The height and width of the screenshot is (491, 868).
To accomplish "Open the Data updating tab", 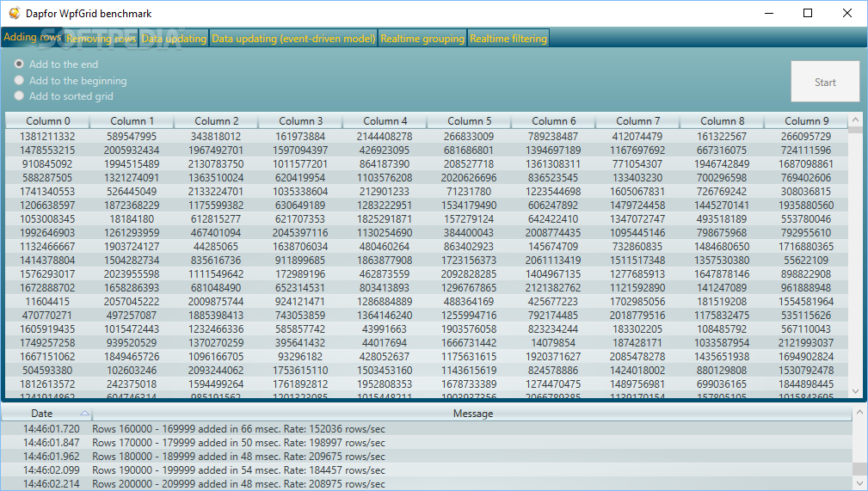I will tap(174, 38).
